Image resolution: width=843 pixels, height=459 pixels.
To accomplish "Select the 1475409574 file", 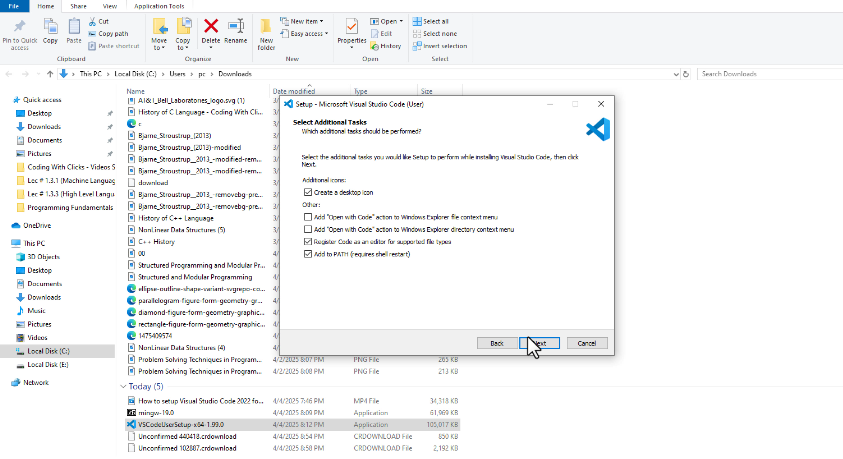I will point(155,335).
